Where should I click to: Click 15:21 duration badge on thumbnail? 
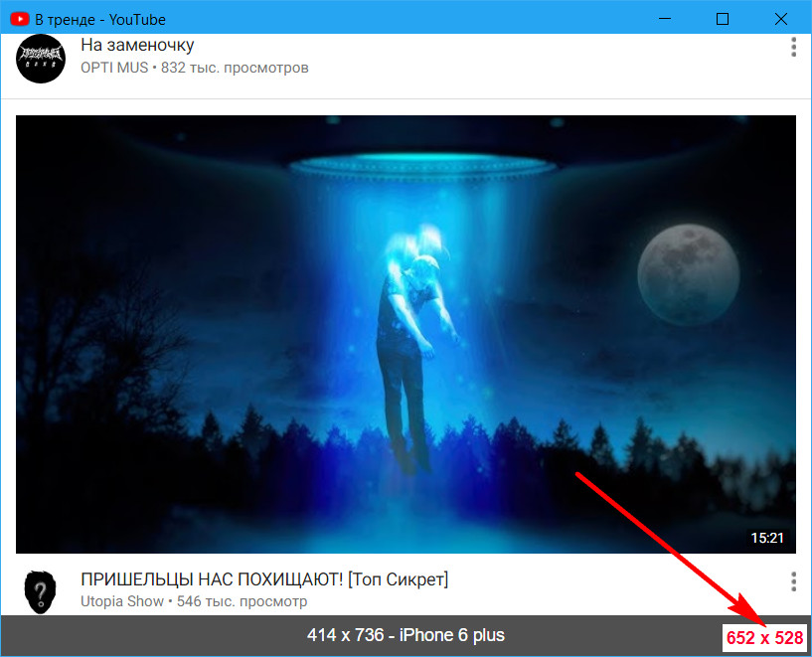767,538
